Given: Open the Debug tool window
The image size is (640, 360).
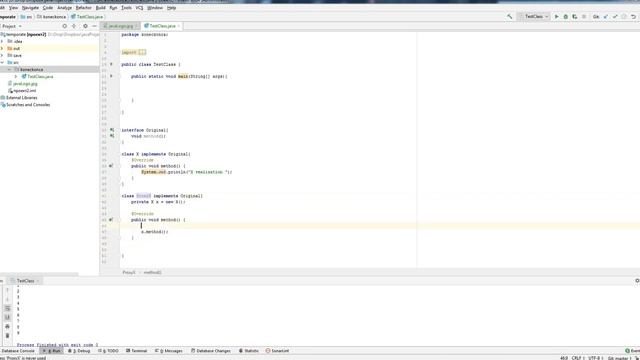Looking at the screenshot, I should point(79,351).
